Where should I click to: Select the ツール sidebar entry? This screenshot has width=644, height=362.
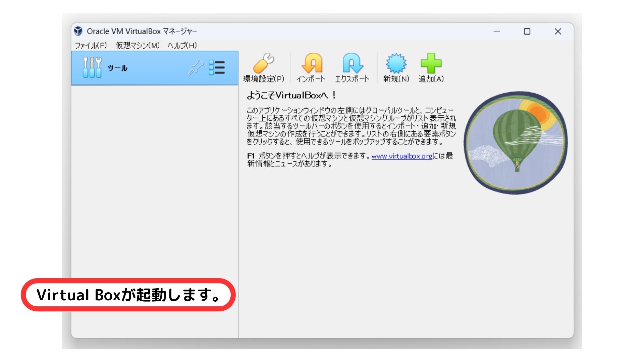pos(117,67)
